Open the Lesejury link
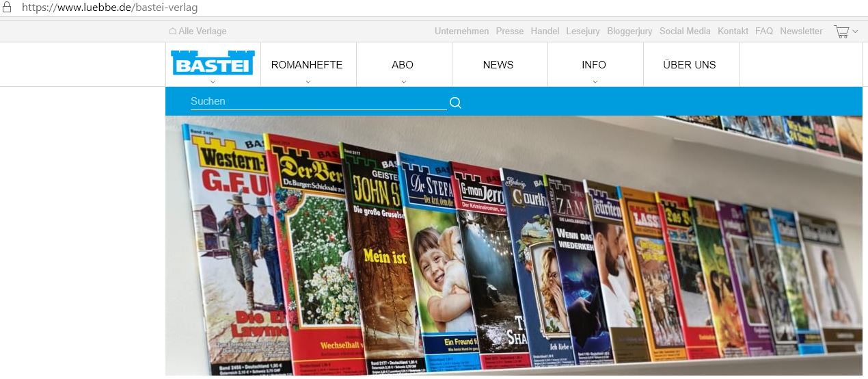 click(x=583, y=31)
